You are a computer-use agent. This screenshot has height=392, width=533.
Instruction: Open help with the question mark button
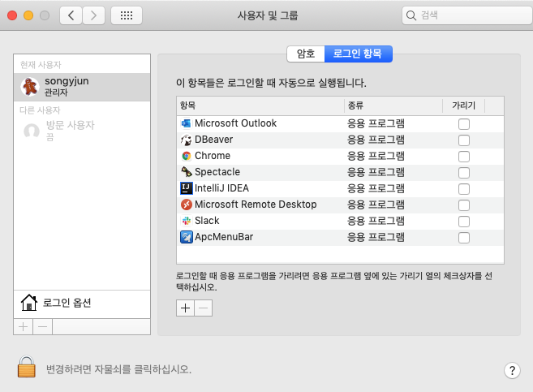[512, 370]
